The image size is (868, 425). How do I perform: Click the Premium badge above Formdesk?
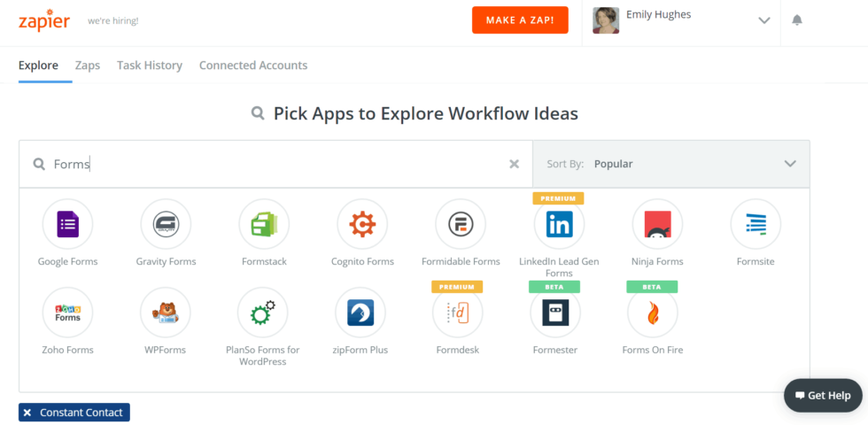(x=457, y=287)
